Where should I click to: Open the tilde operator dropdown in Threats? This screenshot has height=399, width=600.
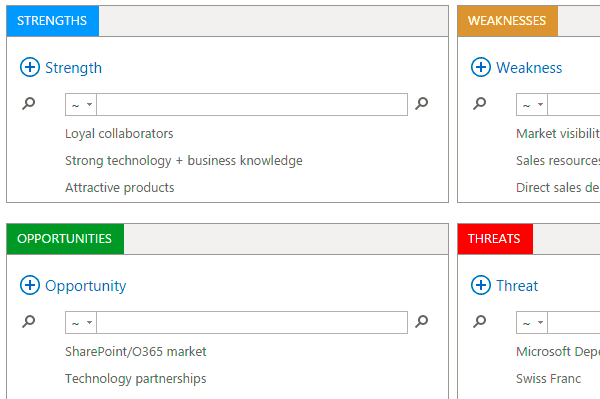pyautogui.click(x=532, y=322)
